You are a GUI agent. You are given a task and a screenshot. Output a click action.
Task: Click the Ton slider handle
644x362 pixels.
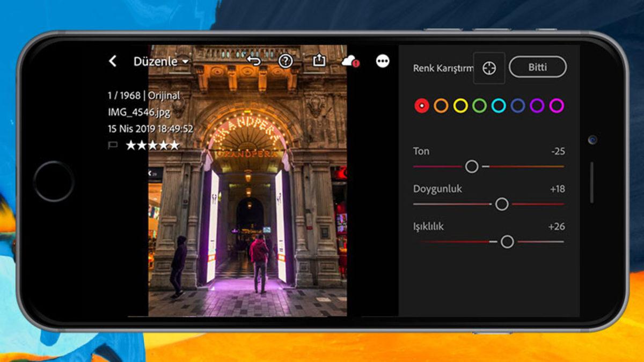[472, 167]
